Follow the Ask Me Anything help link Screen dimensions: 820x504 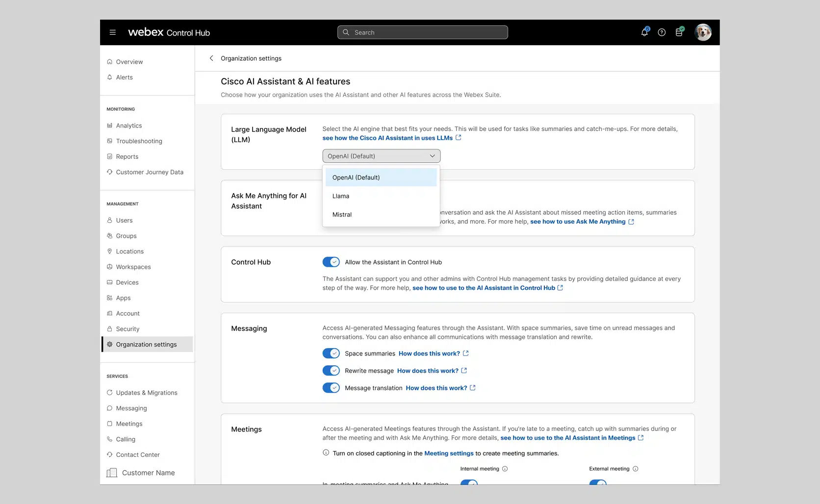578,222
